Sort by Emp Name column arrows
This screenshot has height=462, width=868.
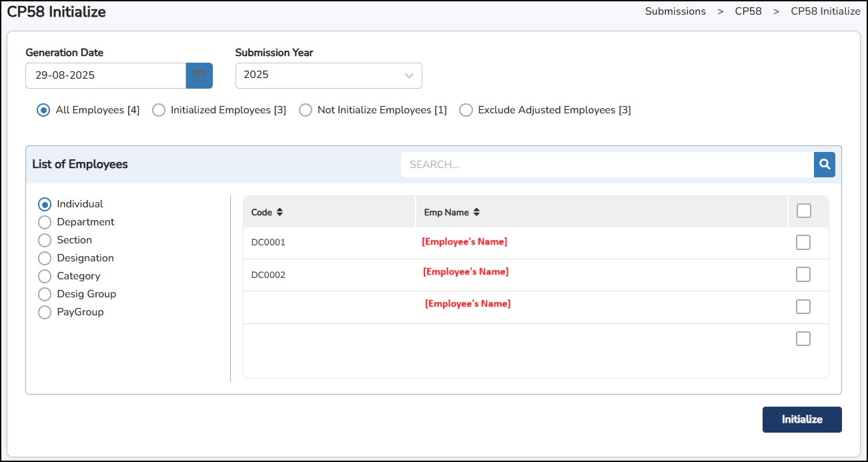pos(476,212)
